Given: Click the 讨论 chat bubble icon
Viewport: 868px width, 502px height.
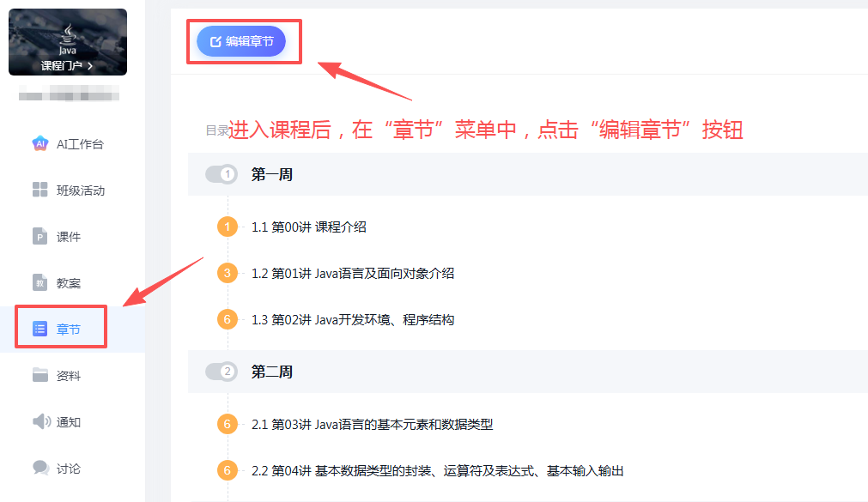Looking at the screenshot, I should (39, 469).
